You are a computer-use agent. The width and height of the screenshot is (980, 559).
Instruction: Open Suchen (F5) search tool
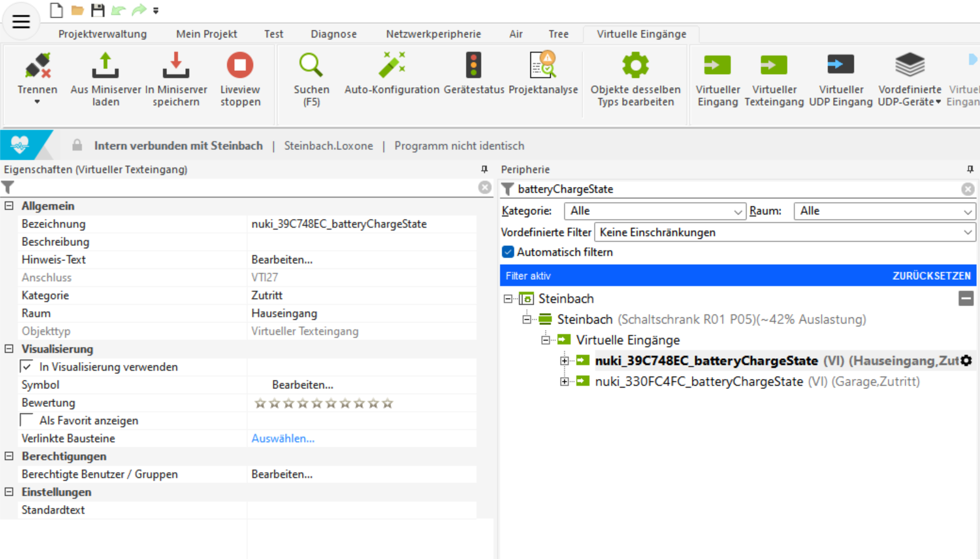tap(311, 65)
